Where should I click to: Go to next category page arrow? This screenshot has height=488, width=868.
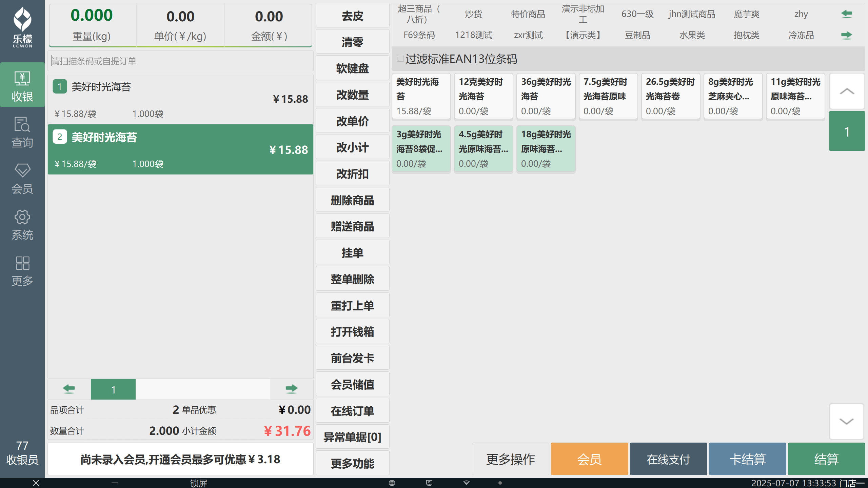point(847,35)
